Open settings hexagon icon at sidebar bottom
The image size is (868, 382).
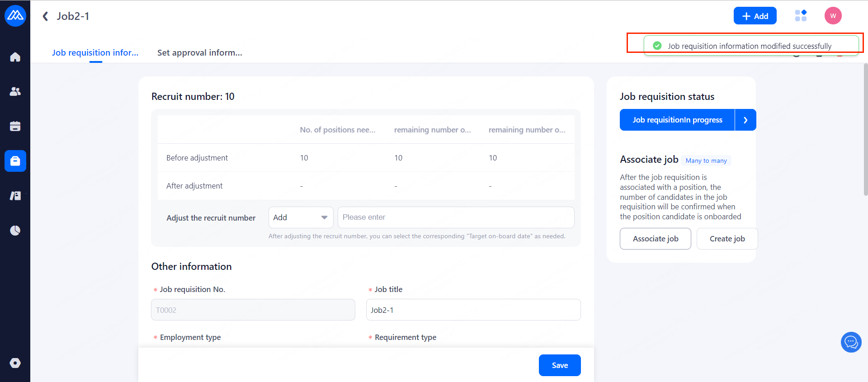pos(15,363)
